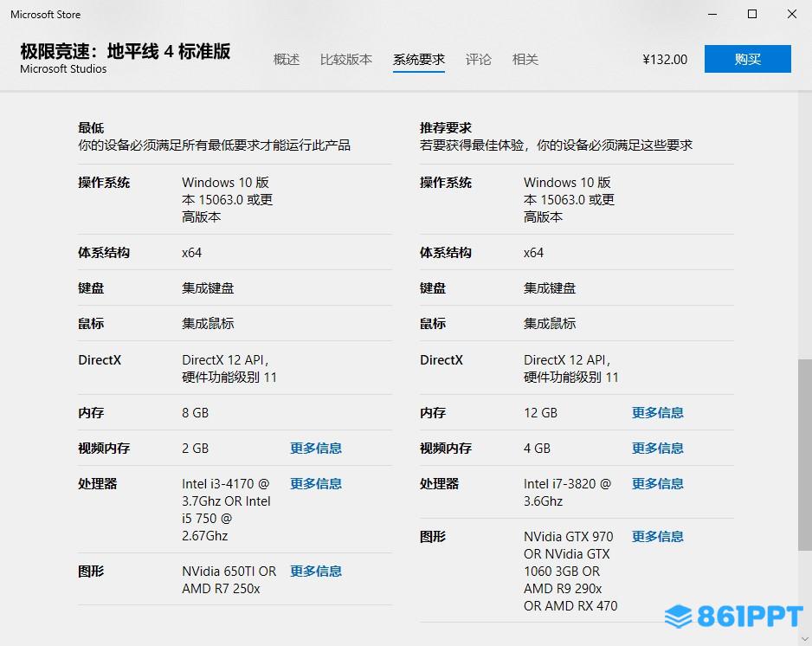
Task: Close the Microsoft Store window
Action: coord(792,14)
